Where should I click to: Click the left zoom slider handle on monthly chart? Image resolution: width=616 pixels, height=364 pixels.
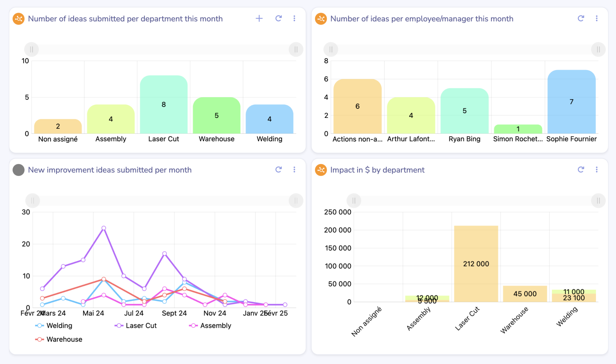coord(32,200)
